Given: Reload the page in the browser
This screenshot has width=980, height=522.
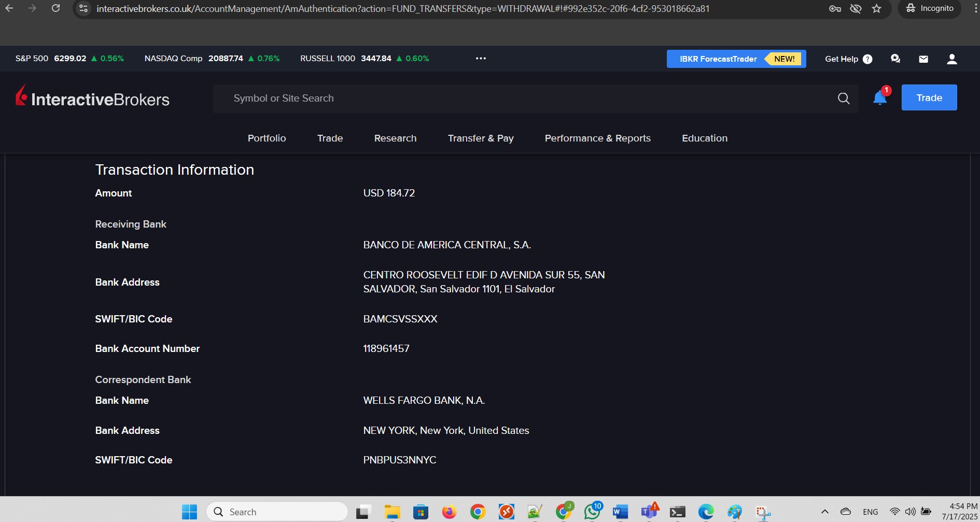Looking at the screenshot, I should [56, 8].
